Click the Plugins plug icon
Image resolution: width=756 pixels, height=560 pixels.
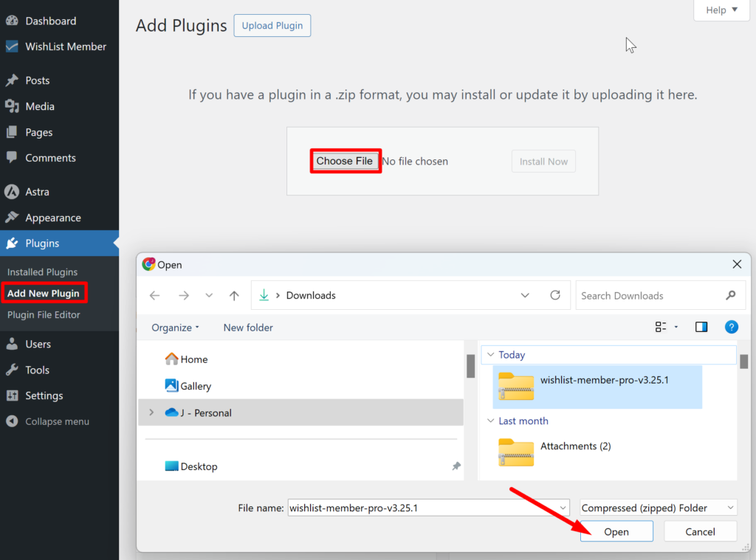(12, 243)
